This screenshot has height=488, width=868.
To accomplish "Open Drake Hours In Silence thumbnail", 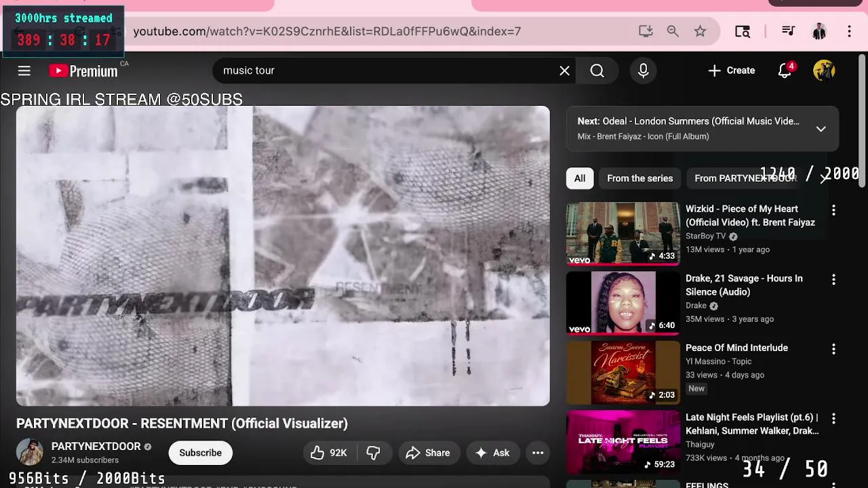I will point(623,303).
